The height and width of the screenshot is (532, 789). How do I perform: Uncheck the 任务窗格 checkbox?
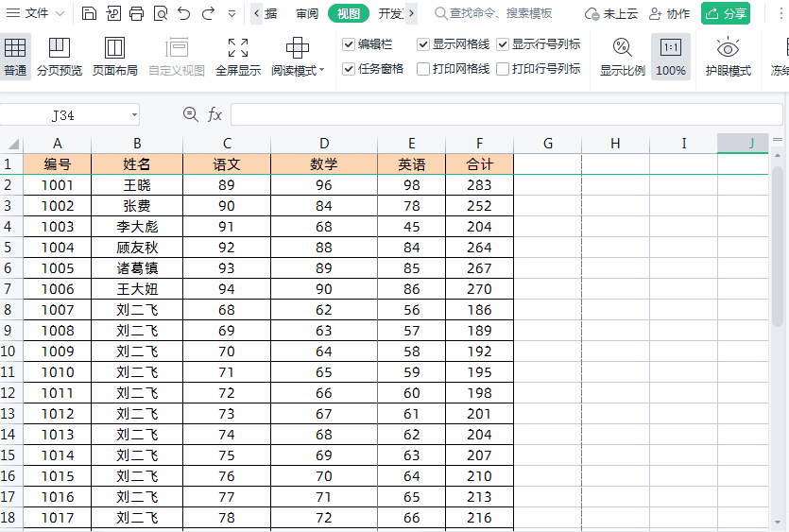click(x=349, y=68)
